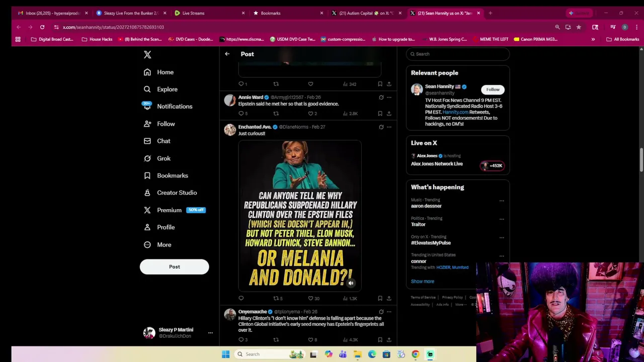The image size is (644, 362).
Task: Click the page vertical scrollbar
Action: 641,161
